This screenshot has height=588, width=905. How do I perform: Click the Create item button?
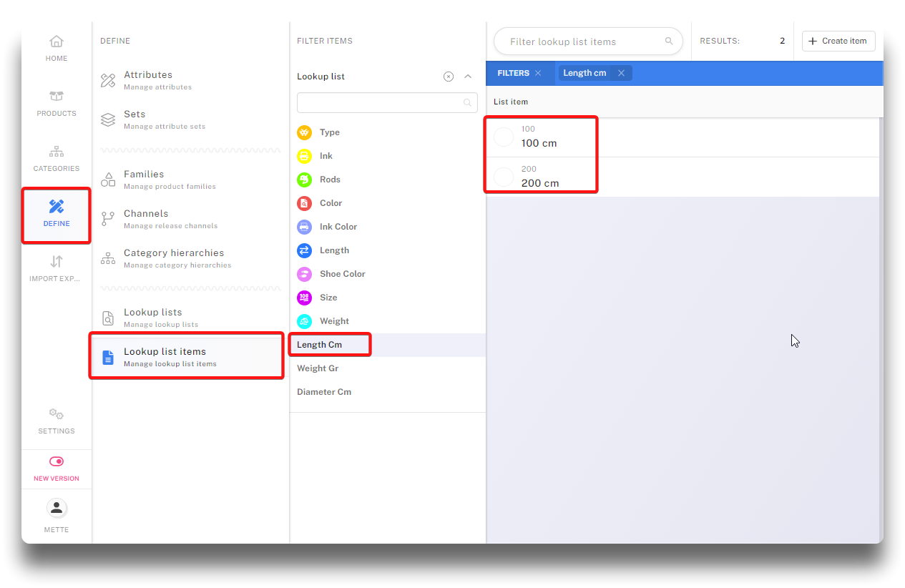pos(838,41)
